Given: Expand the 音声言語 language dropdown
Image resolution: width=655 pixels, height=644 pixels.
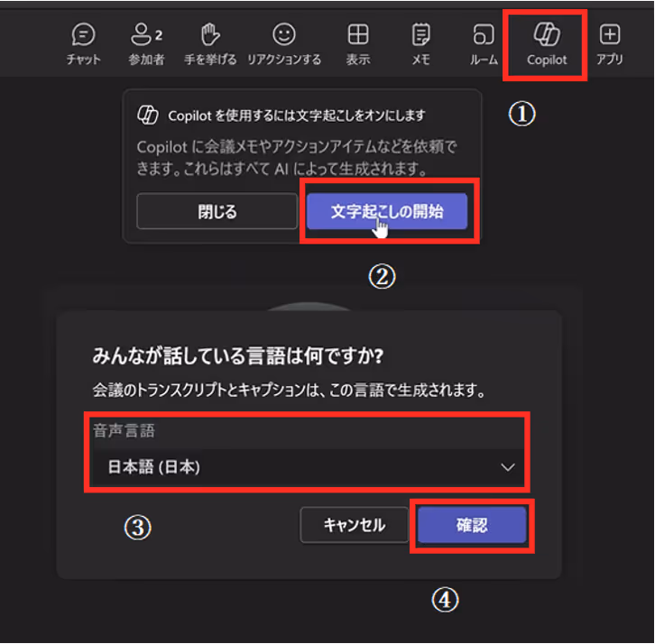Looking at the screenshot, I should click(308, 467).
